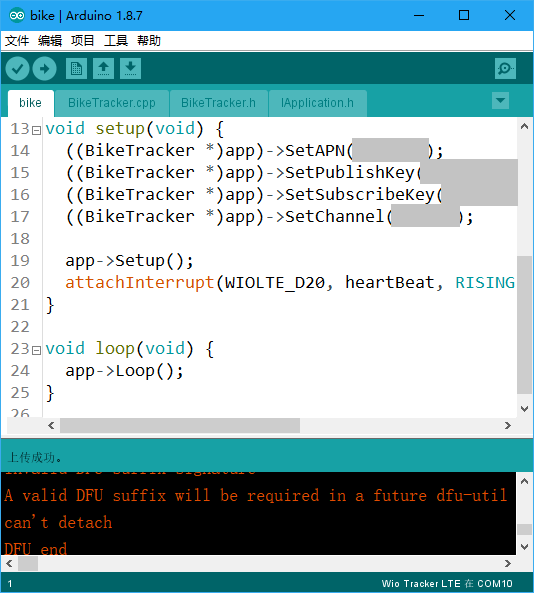This screenshot has width=534, height=593.
Task: Minimize the Arduino window
Action: tap(419, 16)
